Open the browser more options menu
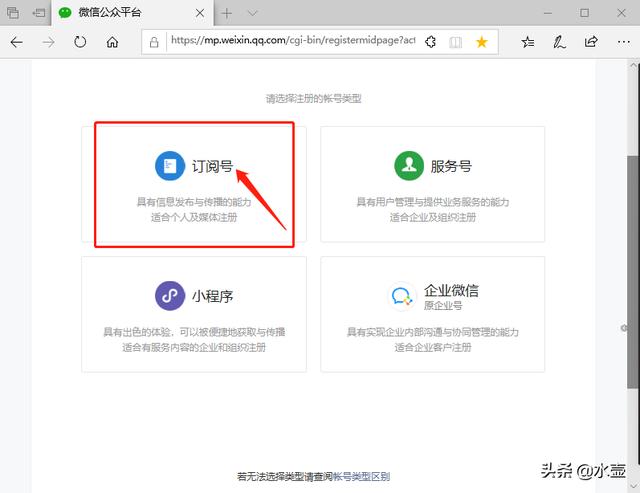Screen dimensions: 640x493 pyautogui.click(x=623, y=42)
